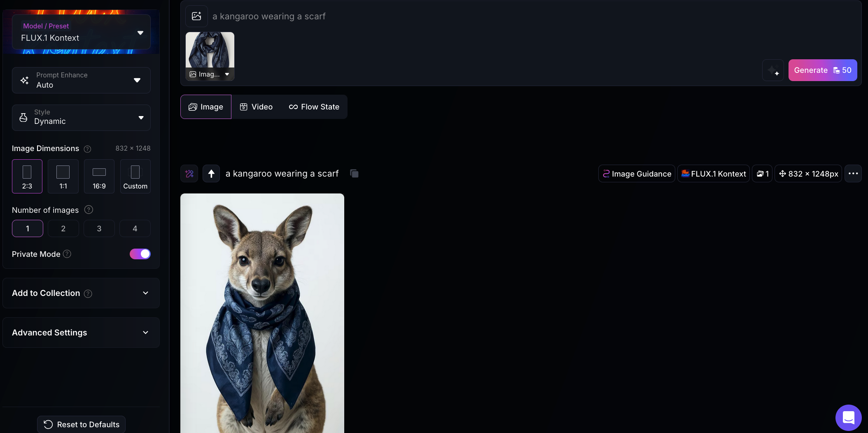Click the Private Mode help icon
This screenshot has width=868, height=433.
(x=67, y=254)
